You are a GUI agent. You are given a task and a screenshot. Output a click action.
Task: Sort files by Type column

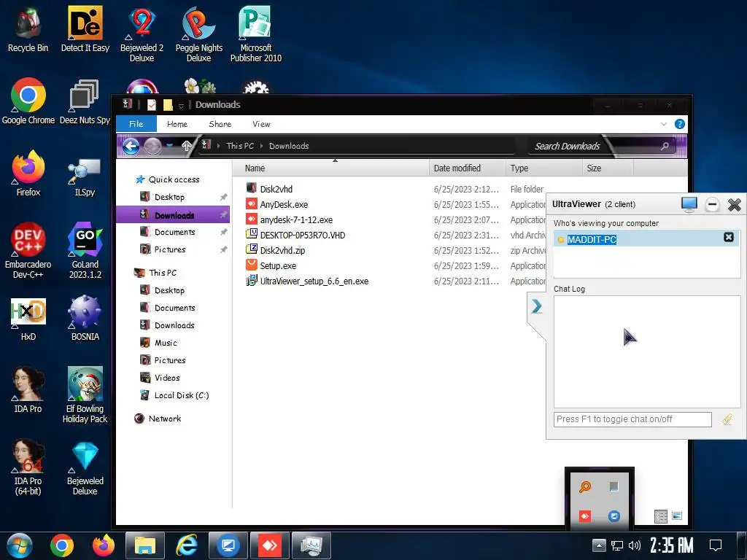click(x=544, y=168)
